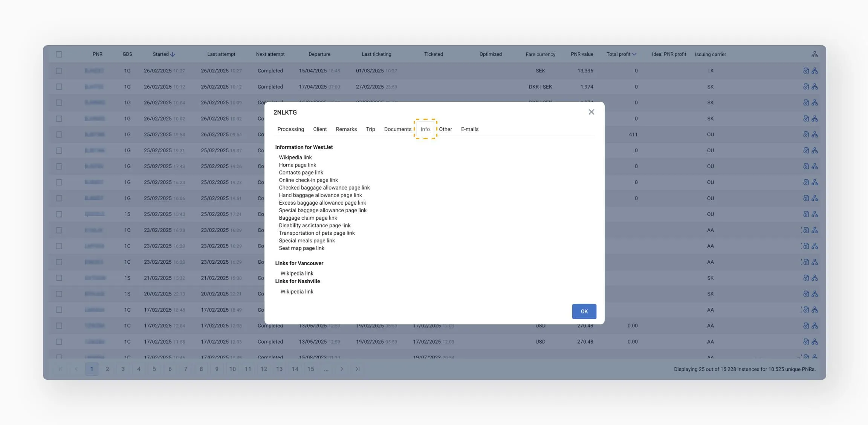
Task: Click hierarchy icon in TK carrier row
Action: pyautogui.click(x=815, y=71)
